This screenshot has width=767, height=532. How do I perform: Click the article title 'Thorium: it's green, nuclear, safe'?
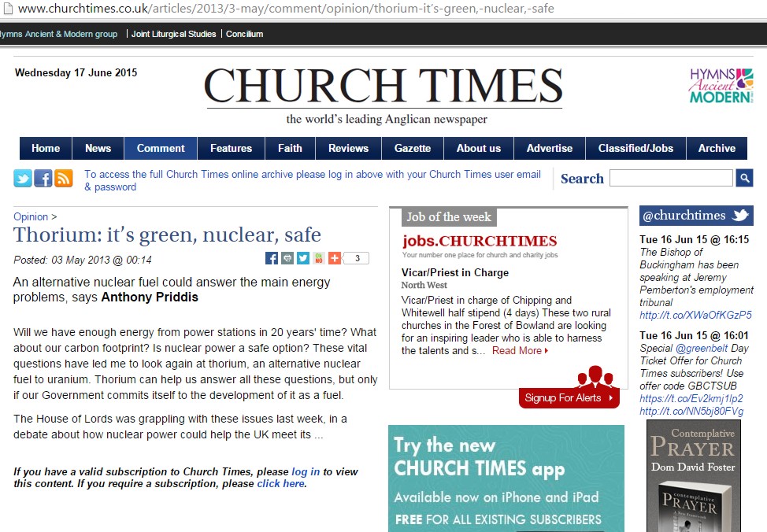tap(167, 235)
